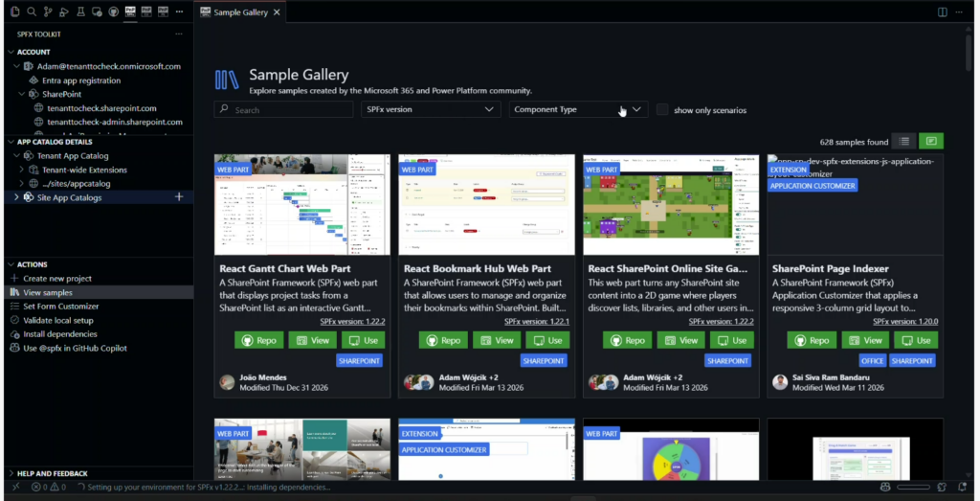The height and width of the screenshot is (501, 980).
Task: Open the Explorer files icon
Action: [14, 12]
